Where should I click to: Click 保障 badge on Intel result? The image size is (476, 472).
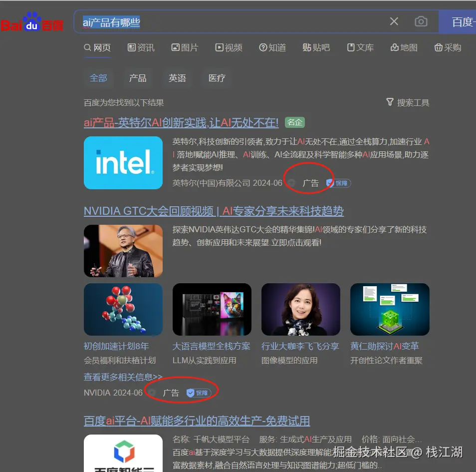(338, 183)
